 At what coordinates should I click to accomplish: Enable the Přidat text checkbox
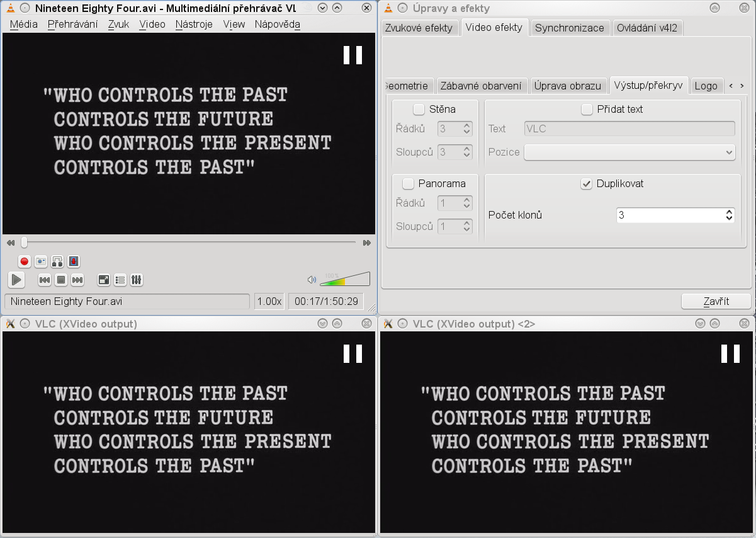tap(587, 110)
